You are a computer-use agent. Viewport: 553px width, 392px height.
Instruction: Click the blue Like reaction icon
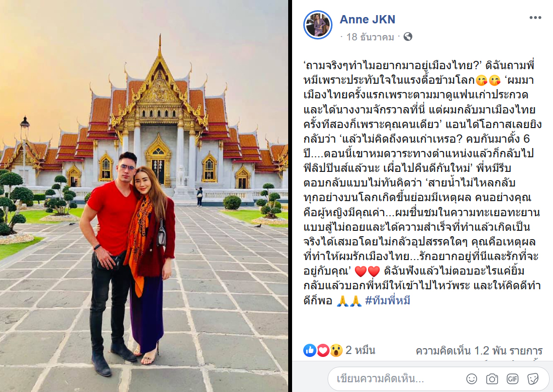(310, 351)
